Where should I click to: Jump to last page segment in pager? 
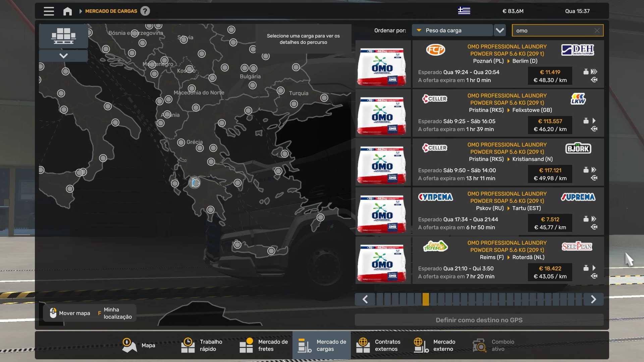click(x=579, y=299)
